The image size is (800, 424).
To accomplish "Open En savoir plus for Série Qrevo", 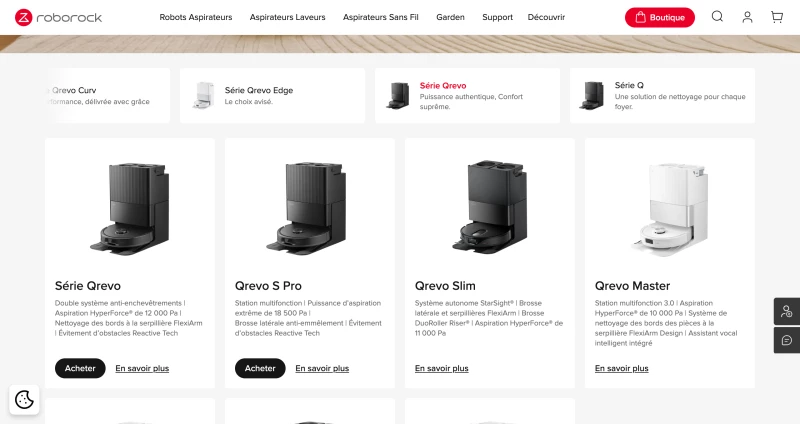I will click(x=142, y=368).
